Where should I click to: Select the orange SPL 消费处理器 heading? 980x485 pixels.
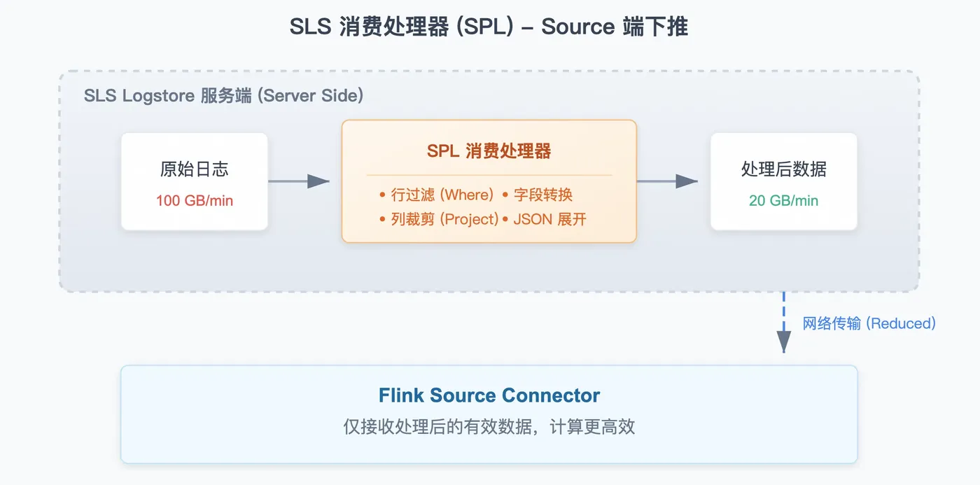pyautogui.click(x=489, y=151)
